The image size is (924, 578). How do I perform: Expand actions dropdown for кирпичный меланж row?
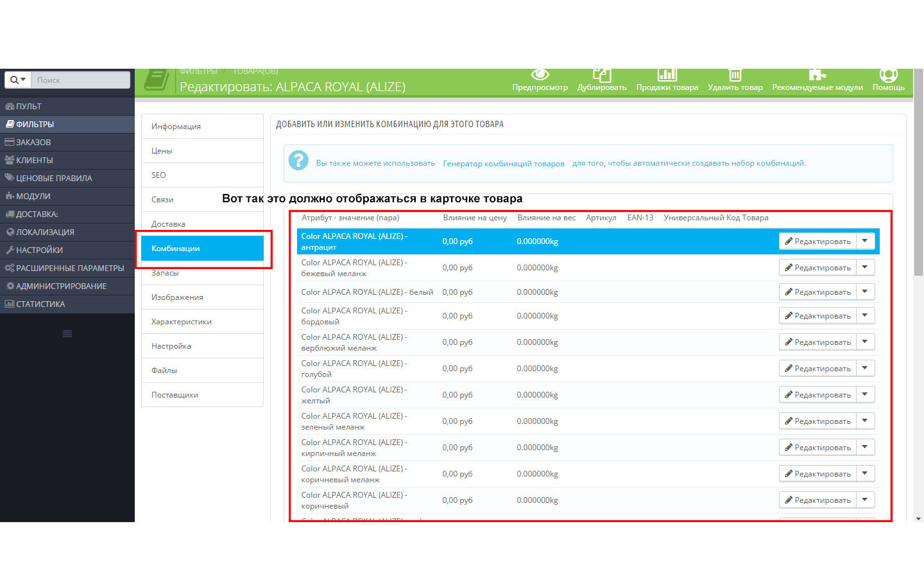point(865,448)
